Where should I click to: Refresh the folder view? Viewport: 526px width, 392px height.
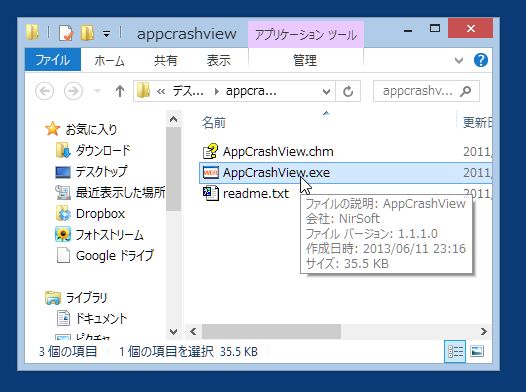click(348, 91)
